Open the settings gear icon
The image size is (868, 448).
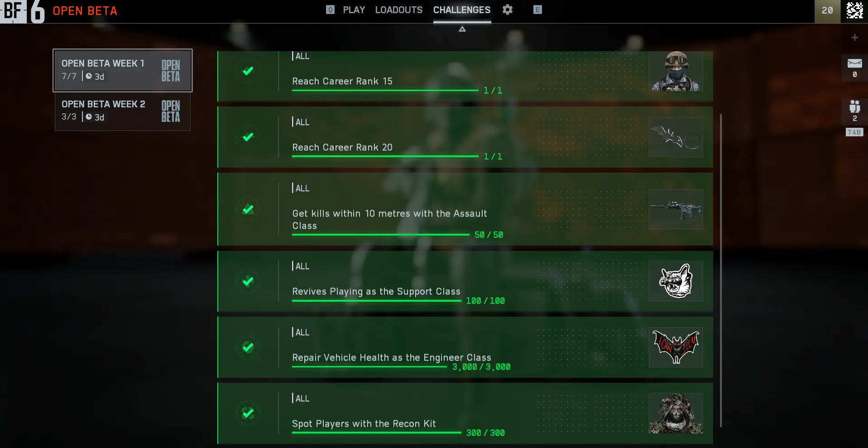[x=508, y=10]
